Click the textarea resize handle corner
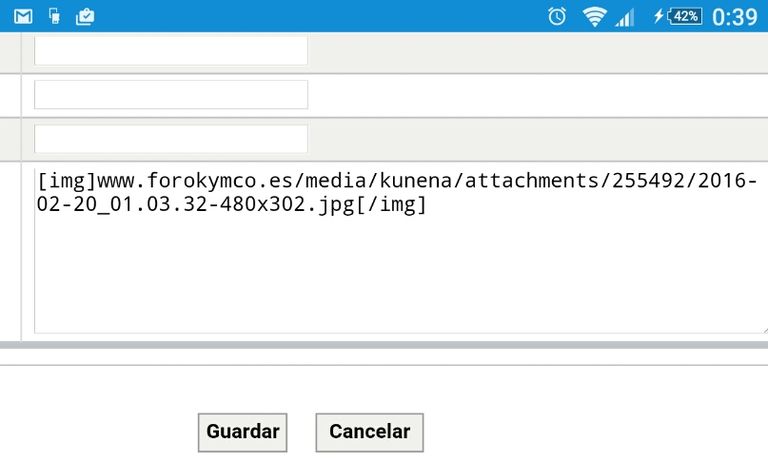 point(763,328)
